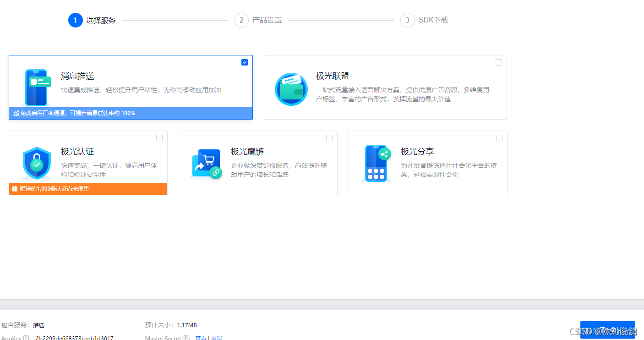Click the 极光分享 card title
Screen dimensions: 644x340
417,152
